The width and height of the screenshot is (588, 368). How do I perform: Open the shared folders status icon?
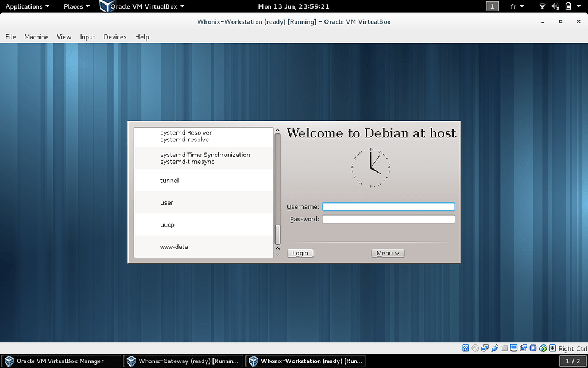[x=504, y=348]
